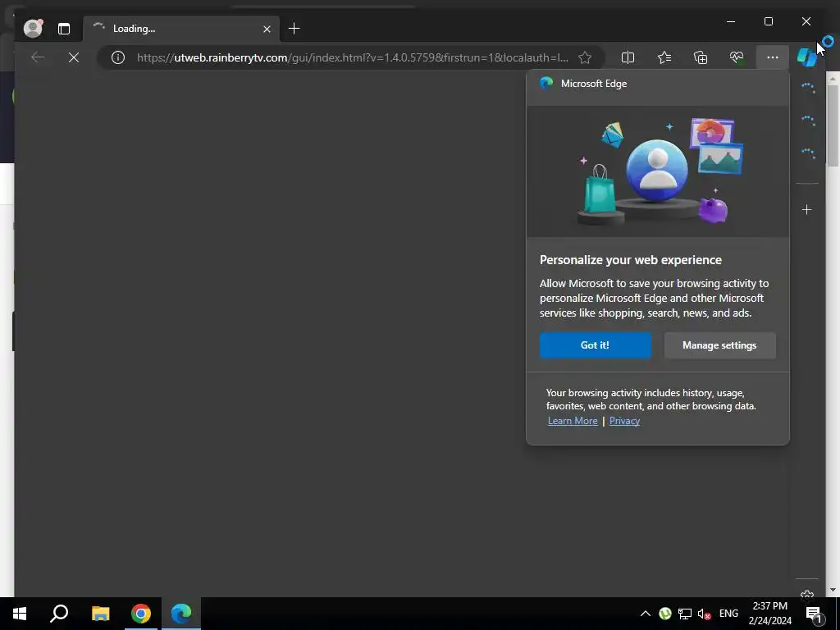Viewport: 840px width, 630px height.
Task: Click the Manage settings button
Action: [x=719, y=345]
